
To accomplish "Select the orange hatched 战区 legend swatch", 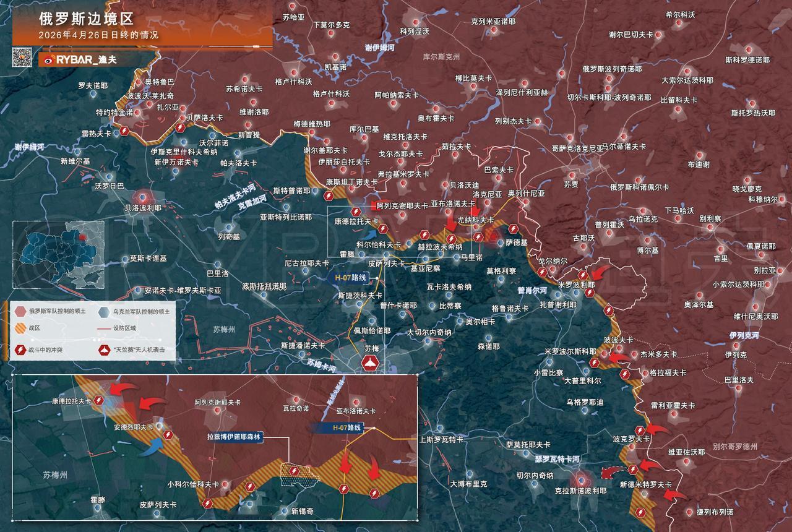I will pyautogui.click(x=20, y=328).
